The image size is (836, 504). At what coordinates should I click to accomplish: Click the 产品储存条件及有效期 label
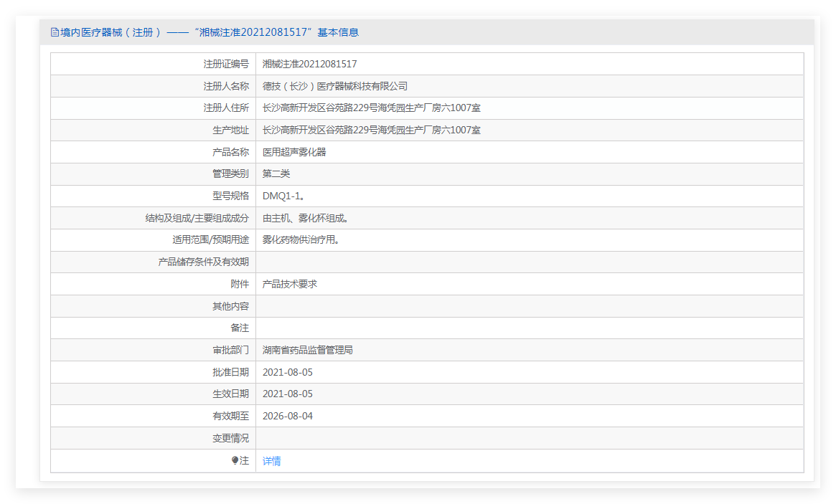[x=204, y=262]
